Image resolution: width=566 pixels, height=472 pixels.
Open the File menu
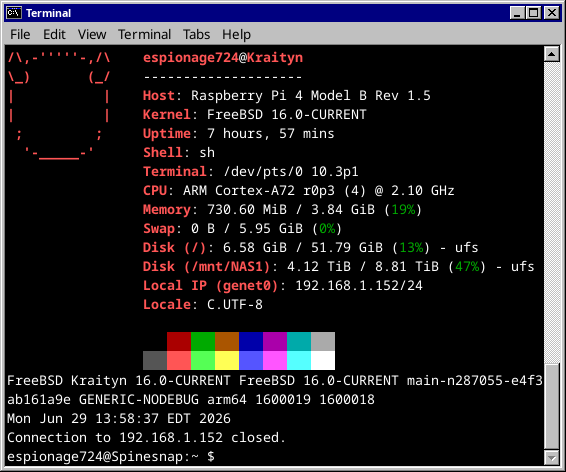pos(20,35)
